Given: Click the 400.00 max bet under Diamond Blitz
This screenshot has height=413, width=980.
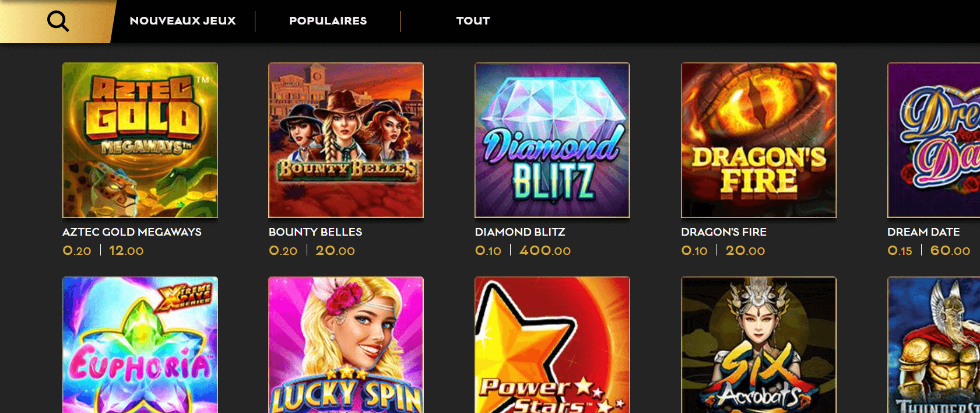Looking at the screenshot, I should tap(545, 251).
